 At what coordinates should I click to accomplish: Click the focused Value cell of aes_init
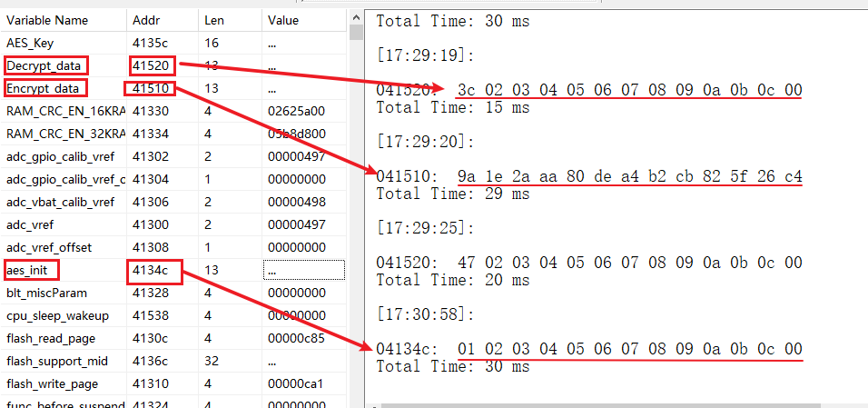click(x=303, y=270)
